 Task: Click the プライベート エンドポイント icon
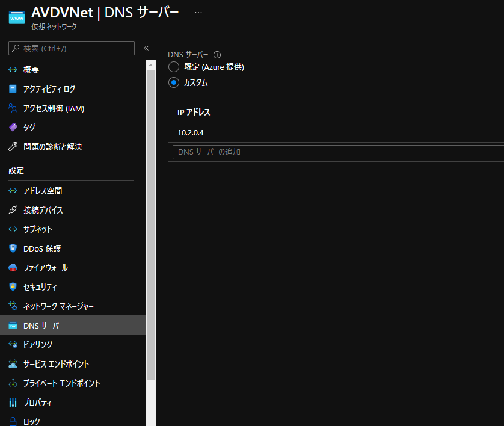pos(13,383)
